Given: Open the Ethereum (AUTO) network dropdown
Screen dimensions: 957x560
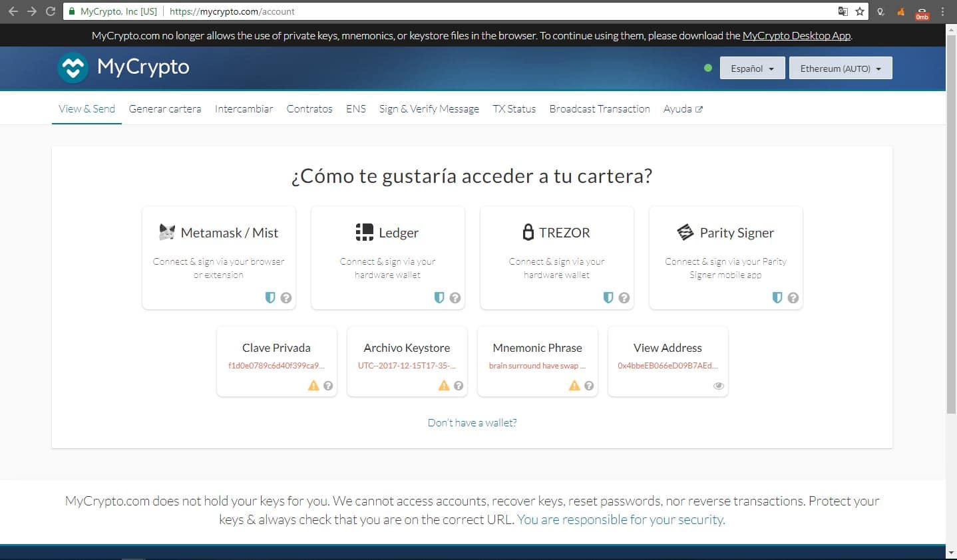Looking at the screenshot, I should (x=840, y=68).
